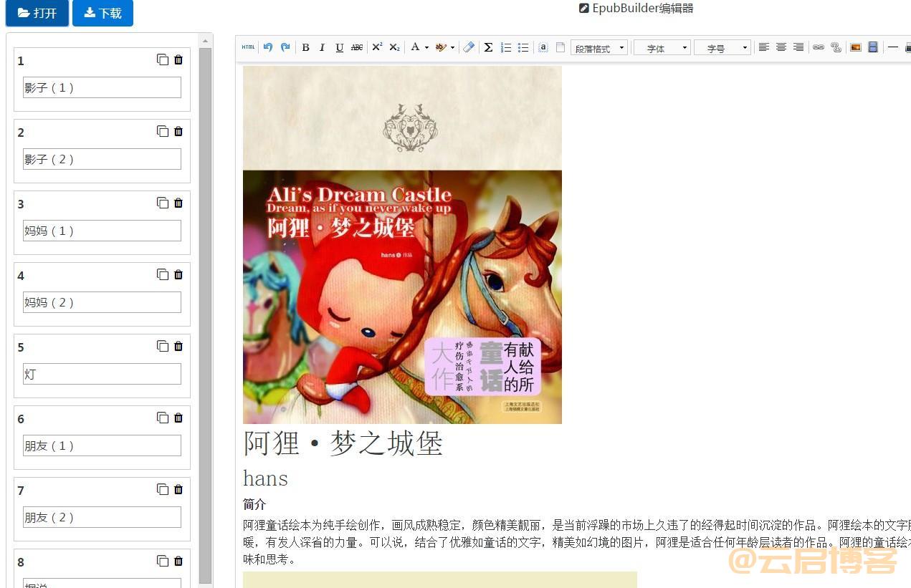The height and width of the screenshot is (588, 911).
Task: Click the 影子（2）title field
Action: point(102,159)
